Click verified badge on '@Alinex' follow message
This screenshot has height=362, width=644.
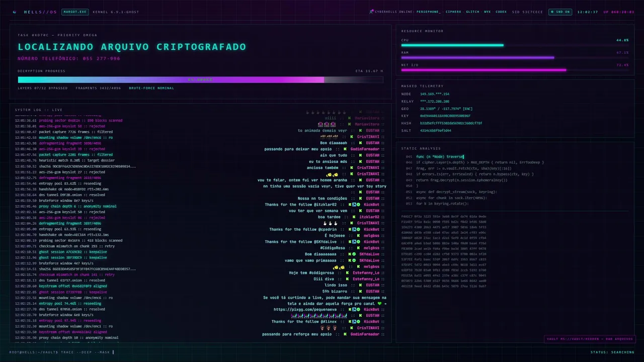358,321
